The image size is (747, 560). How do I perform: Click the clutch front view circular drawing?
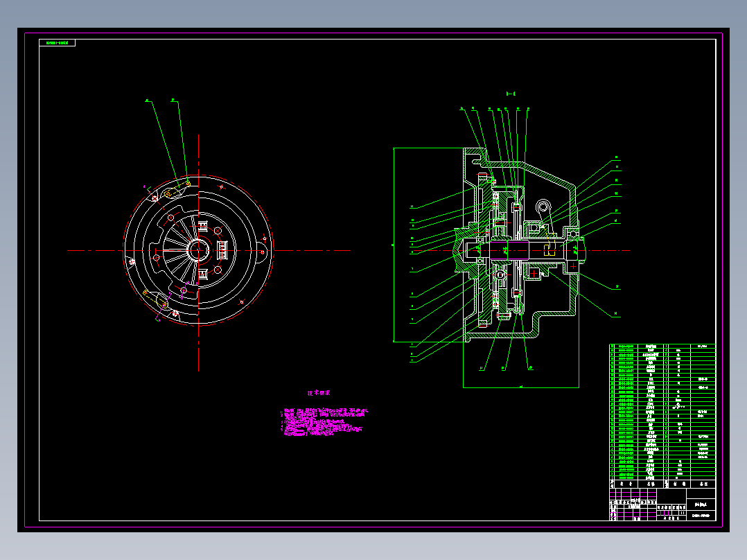tap(198, 251)
